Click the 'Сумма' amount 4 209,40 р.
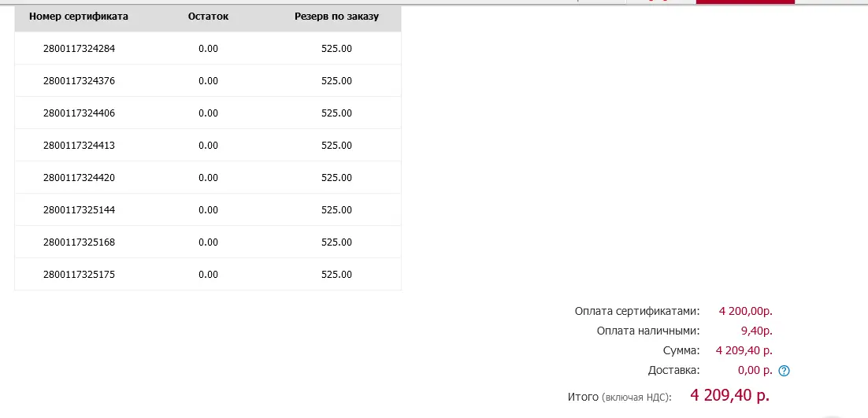 744,350
